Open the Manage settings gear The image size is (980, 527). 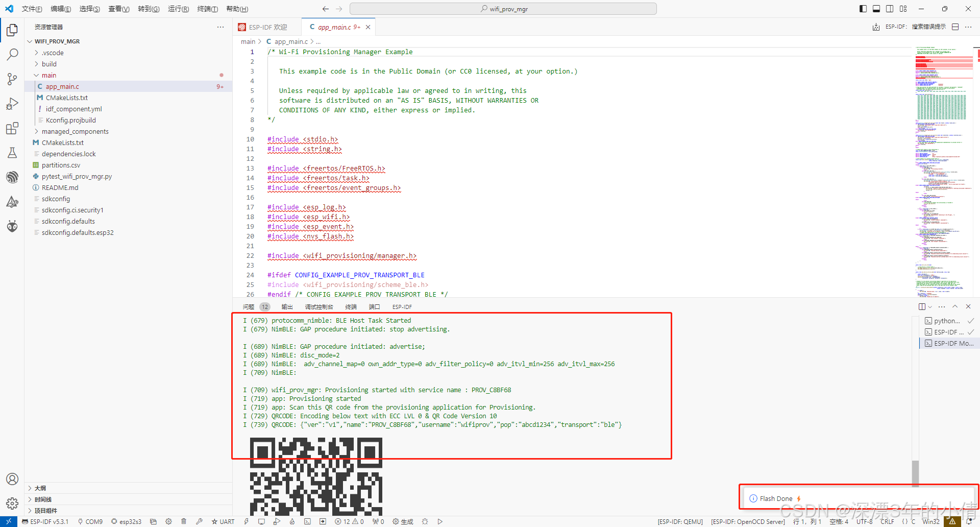pos(12,504)
